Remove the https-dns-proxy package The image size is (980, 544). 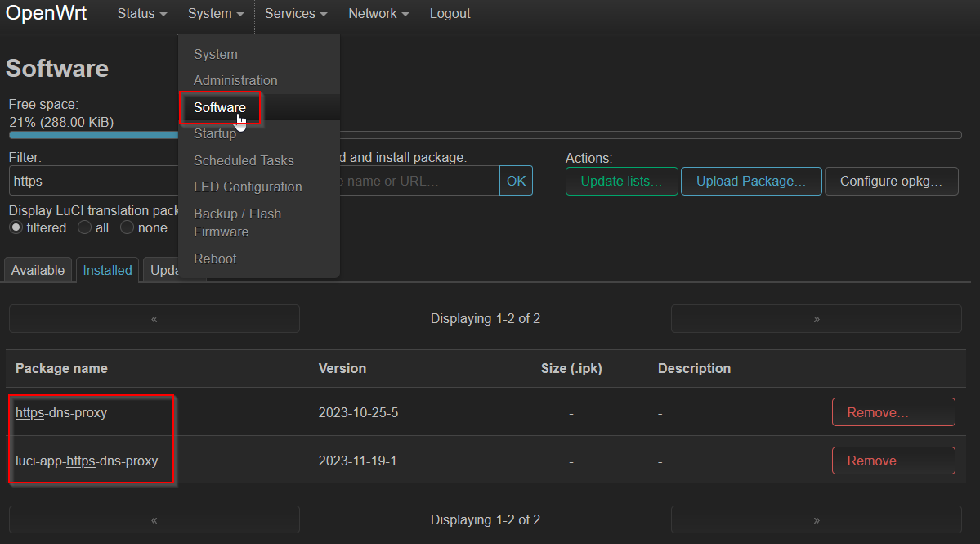(893, 412)
